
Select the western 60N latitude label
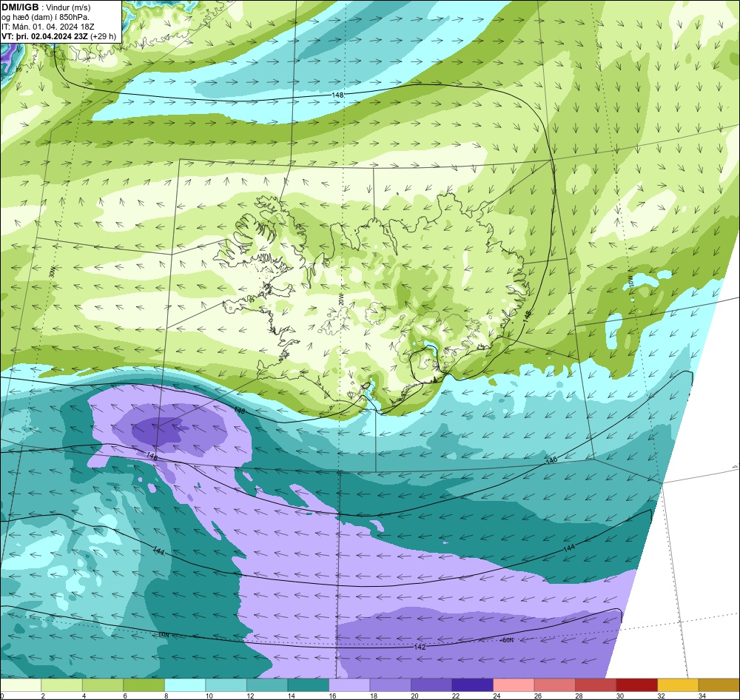click(164, 635)
